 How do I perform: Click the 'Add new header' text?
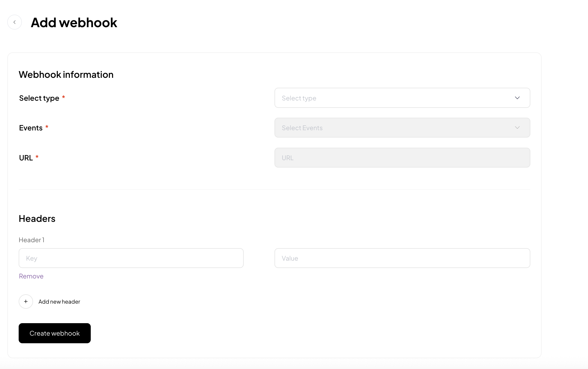59,302
